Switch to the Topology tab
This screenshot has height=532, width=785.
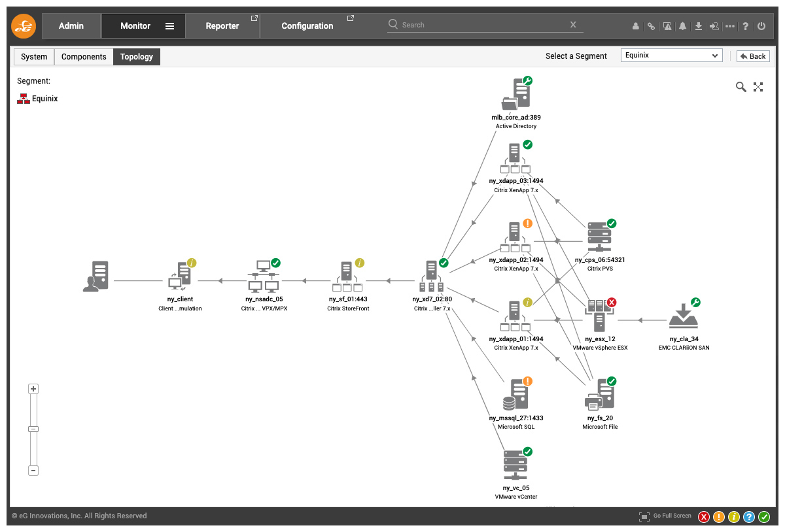(137, 57)
